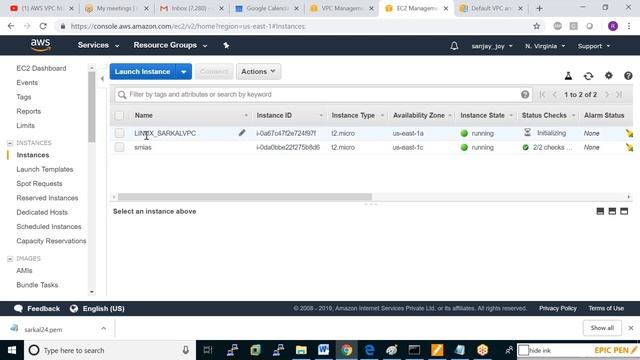Image resolution: width=640 pixels, height=360 pixels.
Task: Open the pin shortcuts icon in navbar
Action: pos(226,45)
